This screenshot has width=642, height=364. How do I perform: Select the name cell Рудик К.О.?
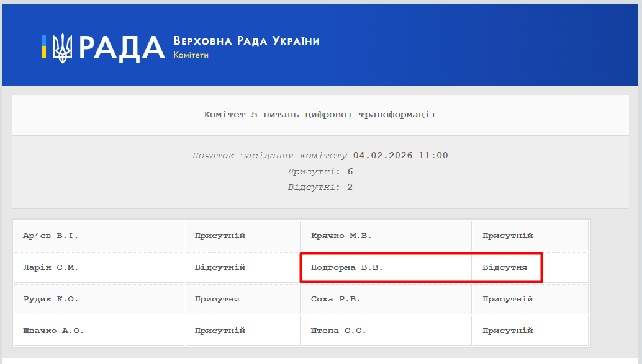(x=99, y=299)
